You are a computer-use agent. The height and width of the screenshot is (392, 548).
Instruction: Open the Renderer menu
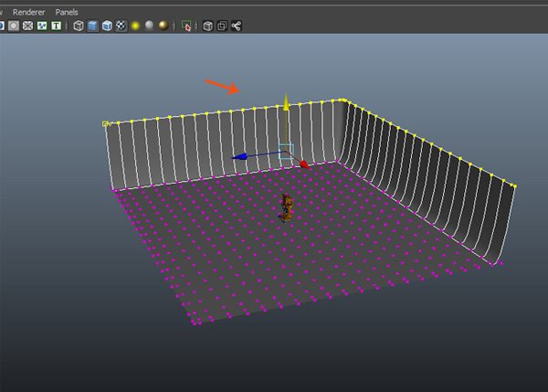[x=28, y=12]
